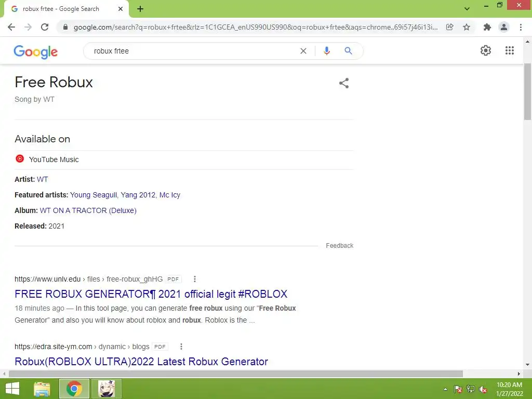Start voice search with microphone icon
Image resolution: width=532 pixels, height=399 pixels.
click(327, 51)
